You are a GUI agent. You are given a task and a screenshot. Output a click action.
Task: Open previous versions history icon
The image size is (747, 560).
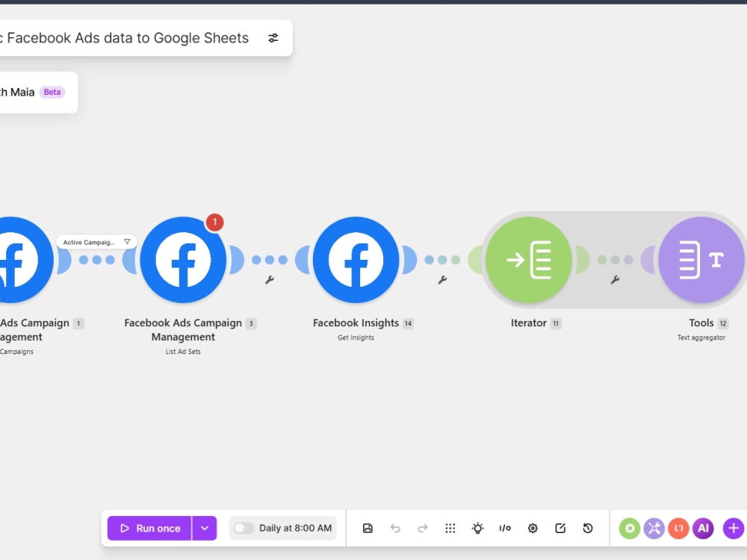588,528
